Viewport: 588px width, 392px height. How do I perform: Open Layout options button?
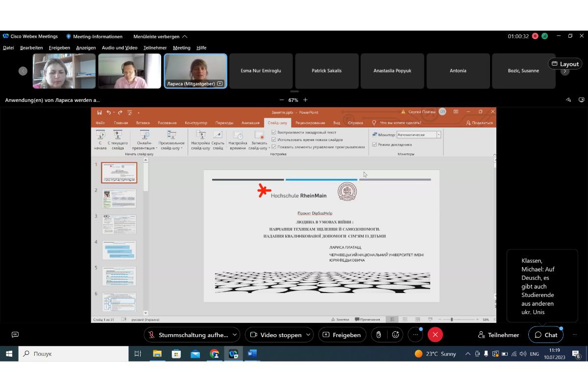point(566,64)
